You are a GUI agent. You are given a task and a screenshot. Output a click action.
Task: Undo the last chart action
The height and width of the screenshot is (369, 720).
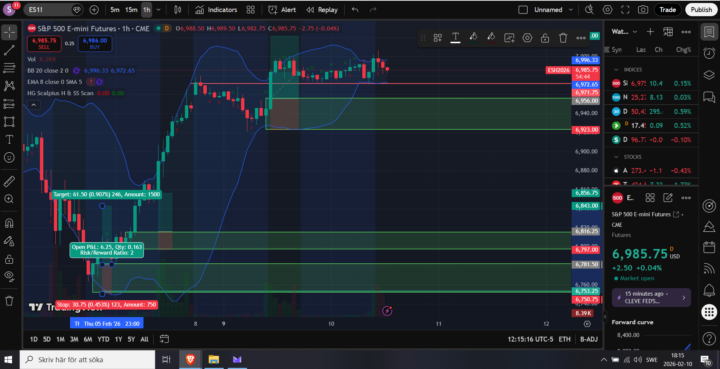355,10
